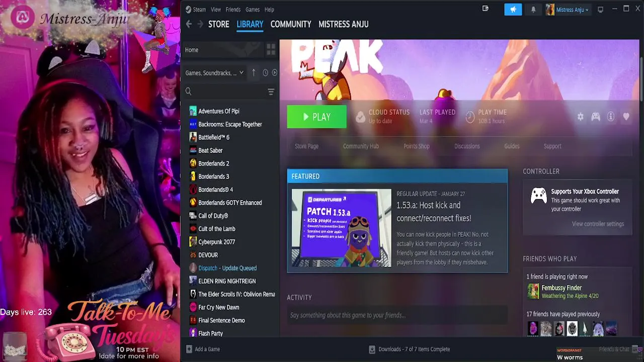Click the Add a Game plus icon
The height and width of the screenshot is (362, 644).
189,349
